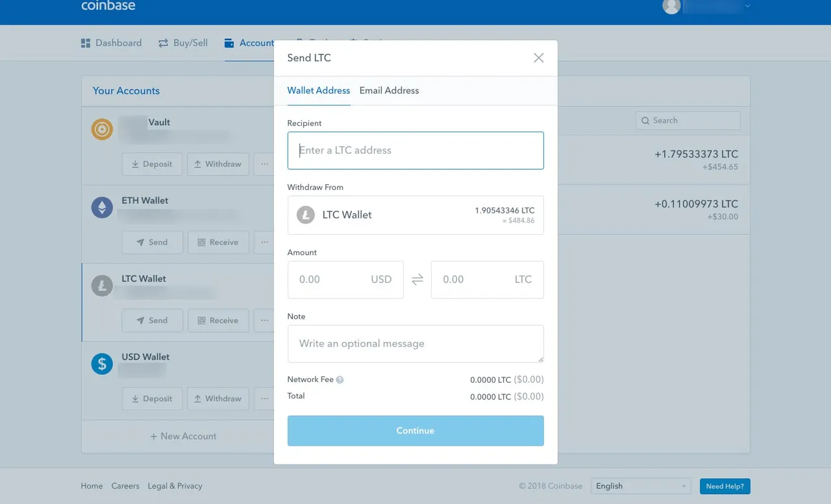Viewport: 831px width, 504px height.
Task: Click the ETH Wallet Send button
Action: (152, 242)
